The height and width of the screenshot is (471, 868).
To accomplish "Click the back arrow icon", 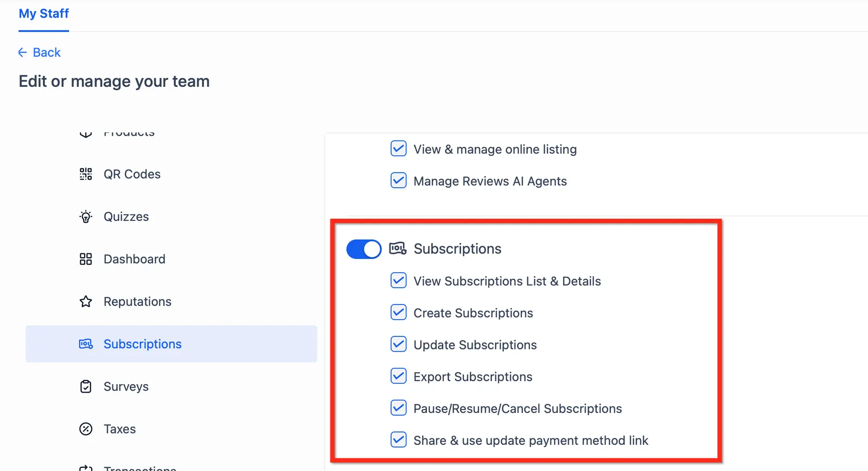I will pyautogui.click(x=23, y=53).
